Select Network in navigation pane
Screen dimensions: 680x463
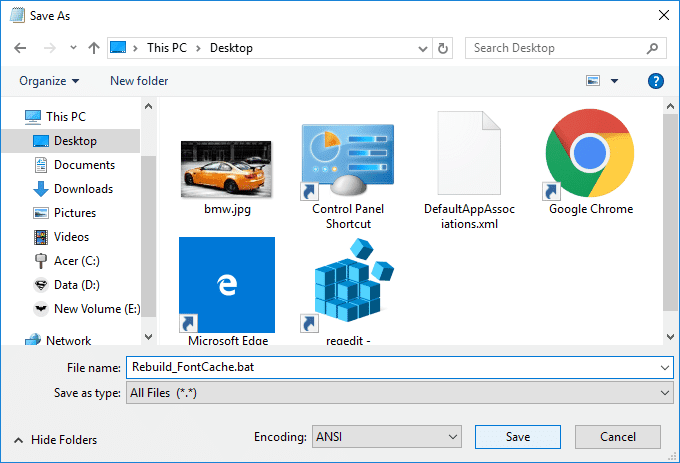58,341
